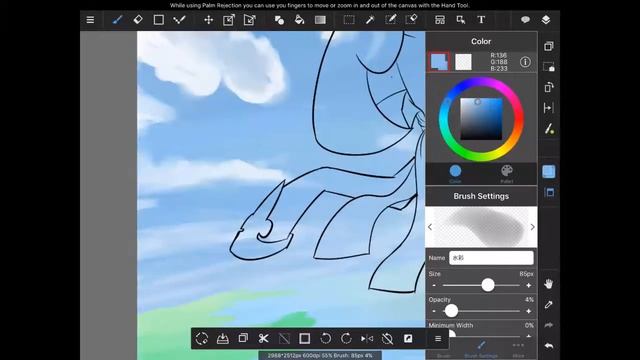This screenshot has height=360, width=640.
Task: Select the blue foreground color swatch
Action: [x=439, y=62]
